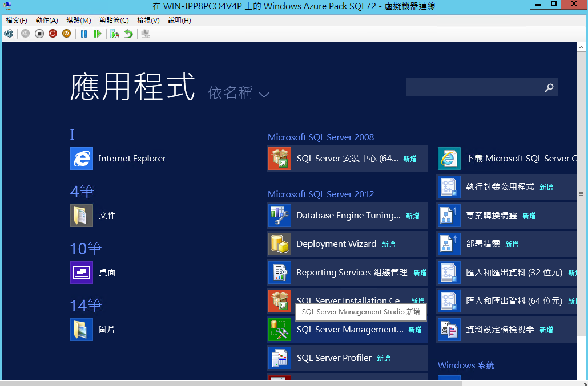This screenshot has height=386, width=588.
Task: Open 執行封裝公用程式 icon
Action: coord(449,187)
